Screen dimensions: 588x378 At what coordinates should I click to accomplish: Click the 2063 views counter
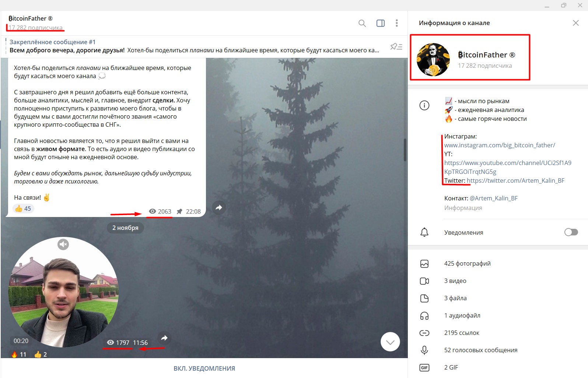click(160, 211)
